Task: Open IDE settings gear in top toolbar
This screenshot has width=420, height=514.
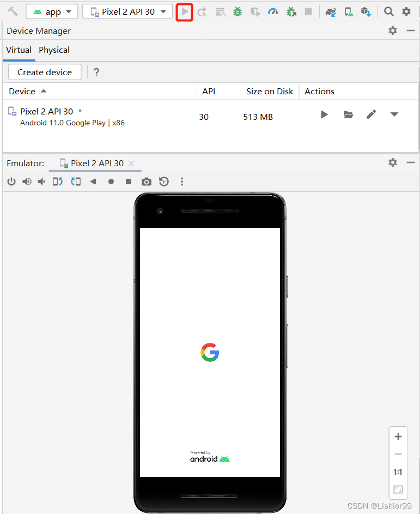Action: (x=406, y=11)
